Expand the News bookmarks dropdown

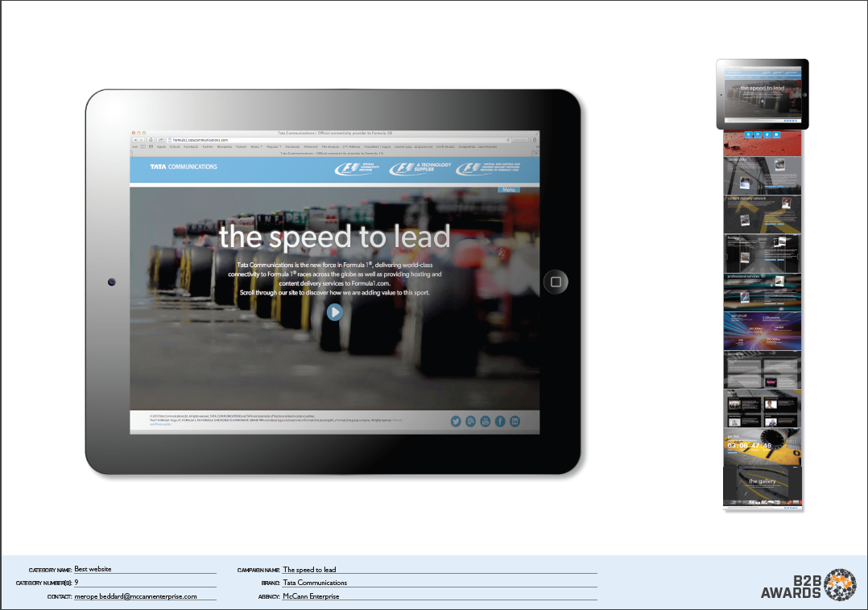(x=256, y=146)
